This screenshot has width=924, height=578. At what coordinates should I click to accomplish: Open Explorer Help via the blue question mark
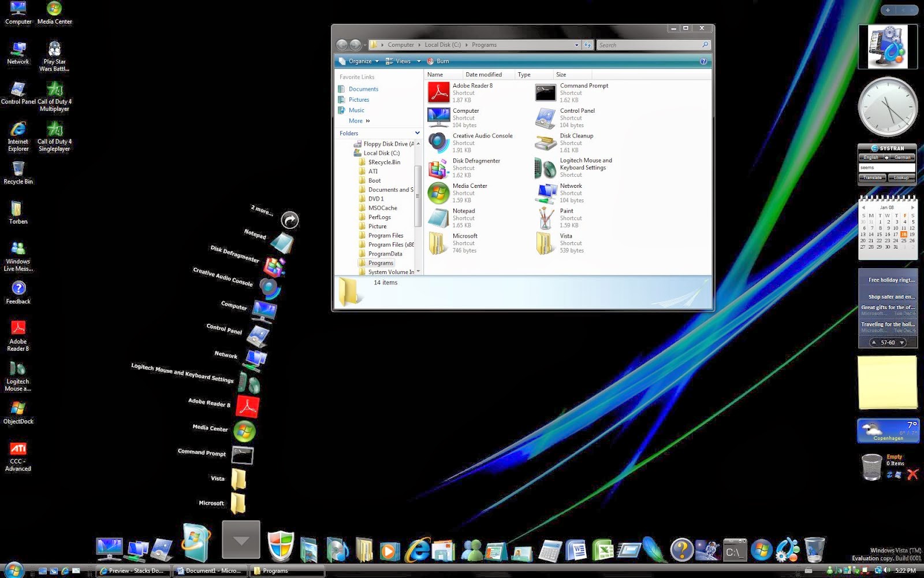(703, 61)
